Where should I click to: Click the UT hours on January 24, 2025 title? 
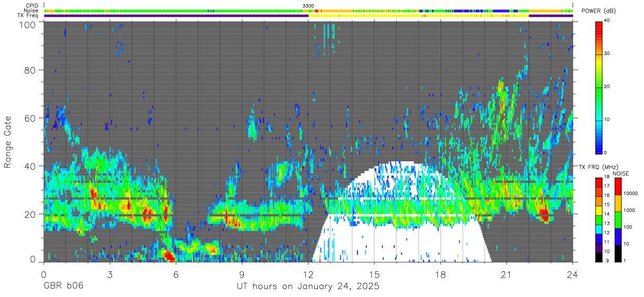coord(308,287)
